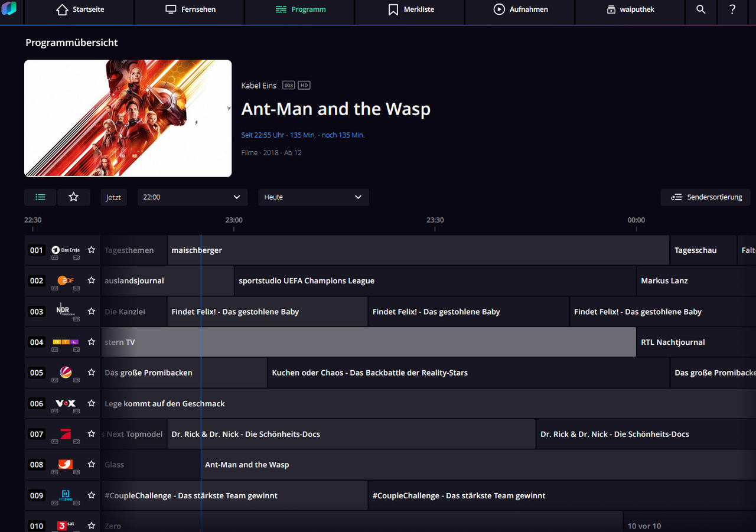Click the waipu app logo

tap(9, 8)
